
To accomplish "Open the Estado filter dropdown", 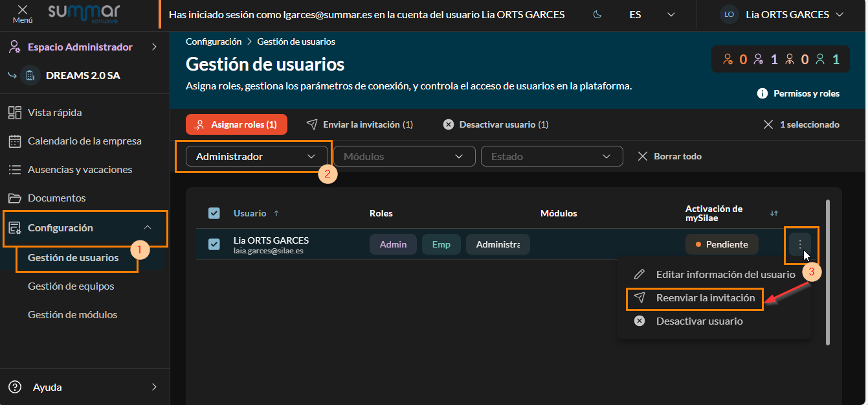I will (551, 156).
